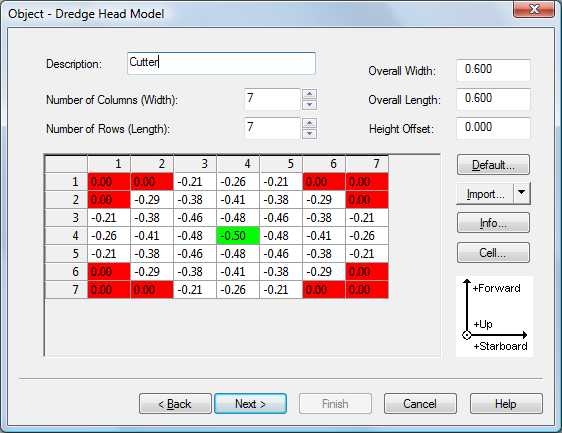Go to < Back wizard page
The image size is (562, 433).
click(175, 404)
